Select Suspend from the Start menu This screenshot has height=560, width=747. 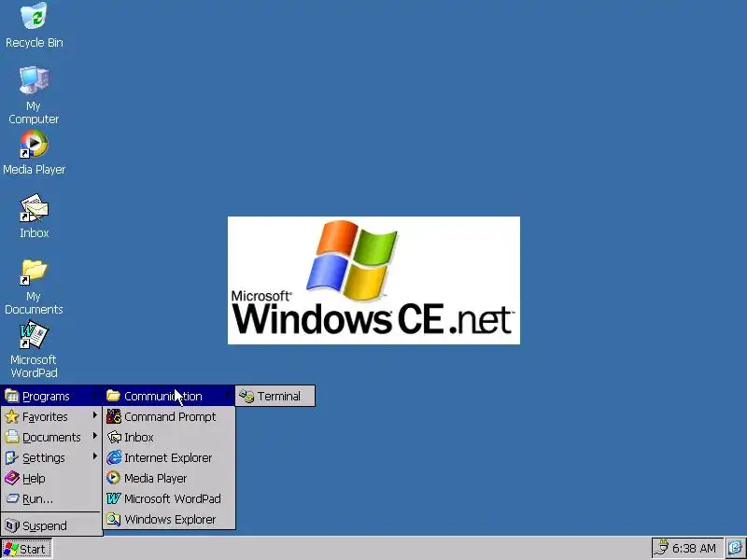click(51, 525)
